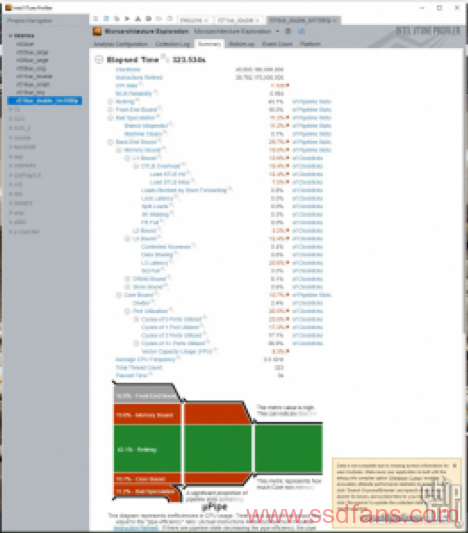Viewport: 468px width, 533px height.
Task: Click the Elapsed Time value 323.534s
Action: point(189,60)
